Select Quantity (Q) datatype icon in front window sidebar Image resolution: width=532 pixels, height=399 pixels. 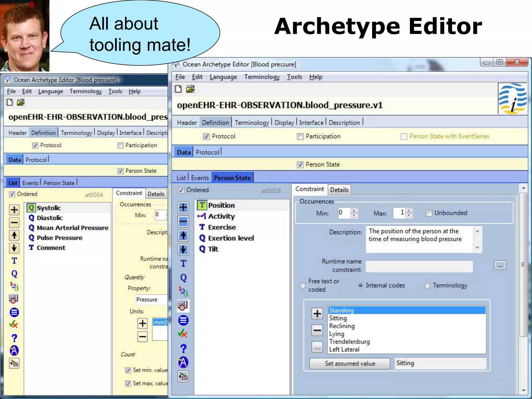pos(183,278)
